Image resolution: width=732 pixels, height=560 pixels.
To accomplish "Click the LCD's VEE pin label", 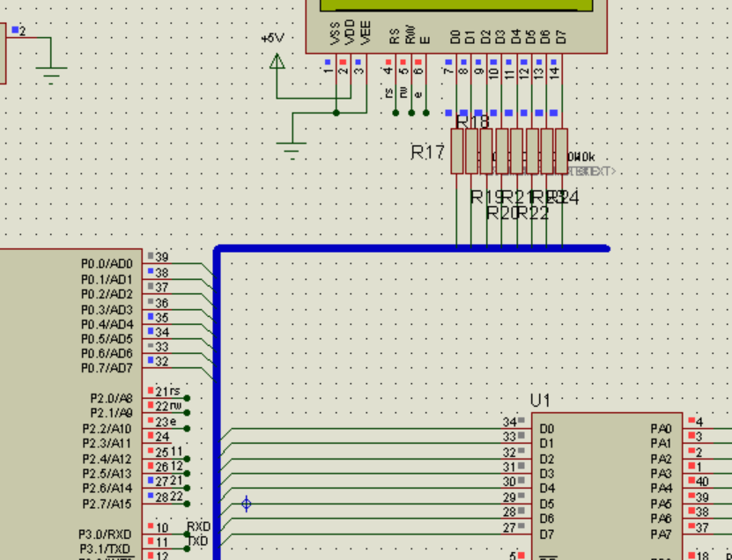I will [365, 33].
